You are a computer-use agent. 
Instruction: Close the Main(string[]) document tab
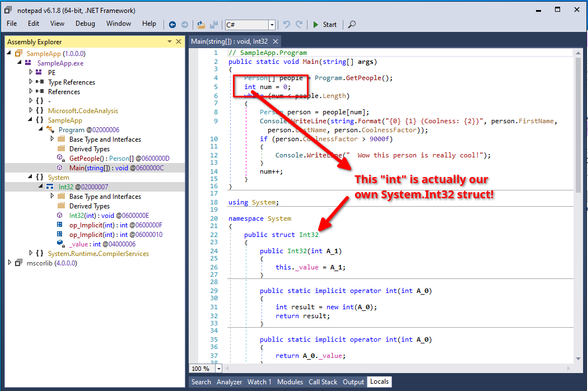276,42
